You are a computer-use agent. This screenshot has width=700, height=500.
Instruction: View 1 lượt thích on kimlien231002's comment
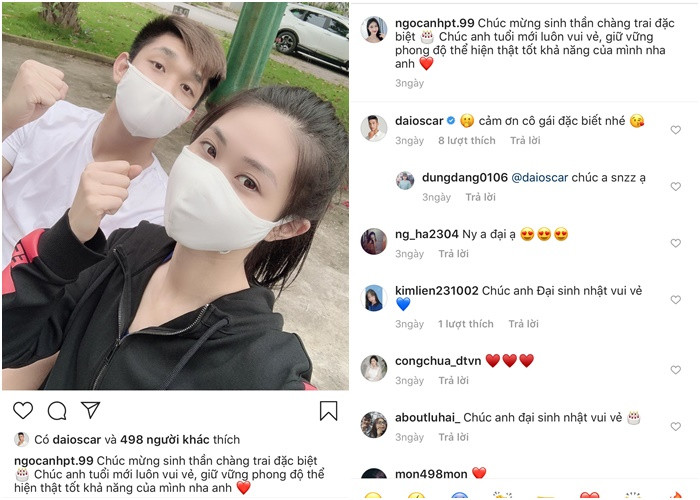pos(466,324)
